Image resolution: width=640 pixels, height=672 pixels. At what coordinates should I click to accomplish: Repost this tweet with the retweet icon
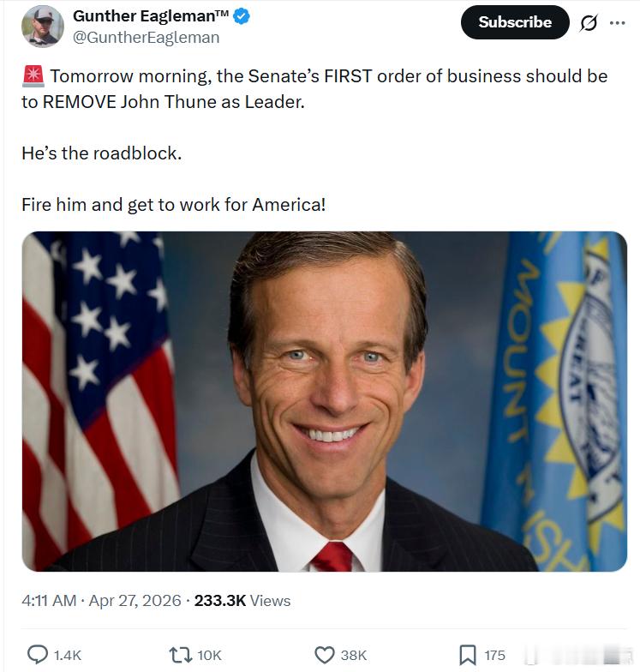[x=181, y=655]
